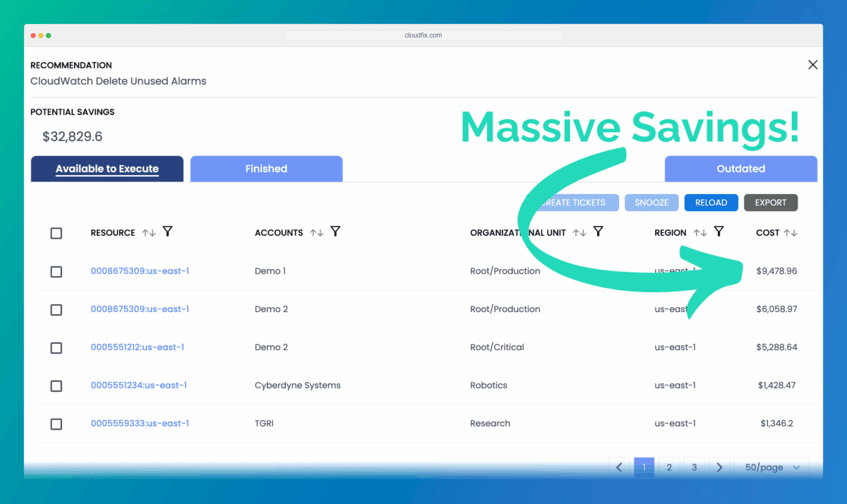Click the red window close dot
847x504 pixels.
coord(32,35)
